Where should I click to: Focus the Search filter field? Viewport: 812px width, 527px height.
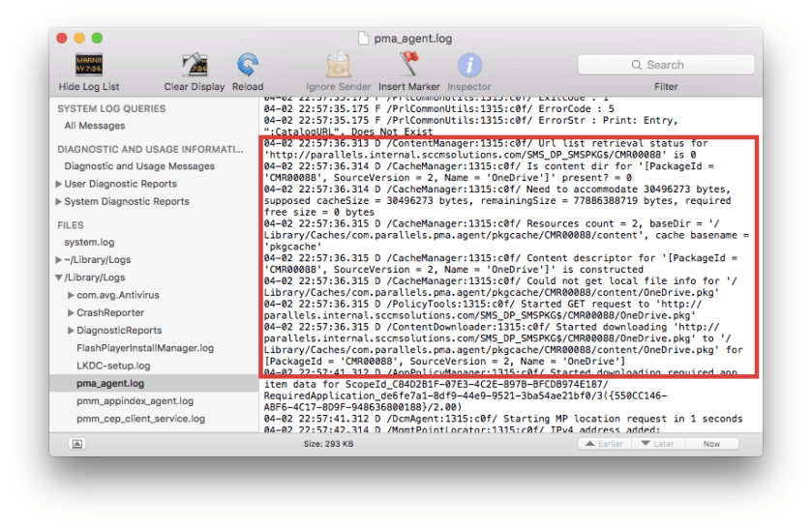[x=666, y=65]
